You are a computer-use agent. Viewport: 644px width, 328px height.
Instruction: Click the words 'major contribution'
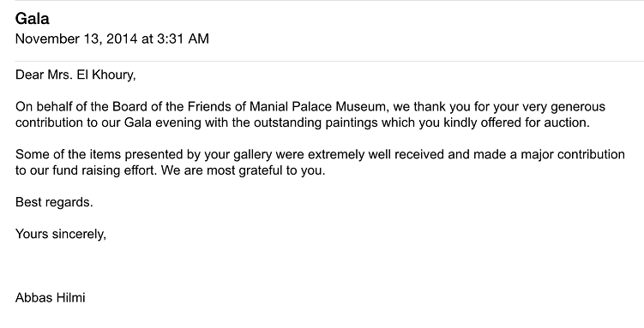pos(573,154)
